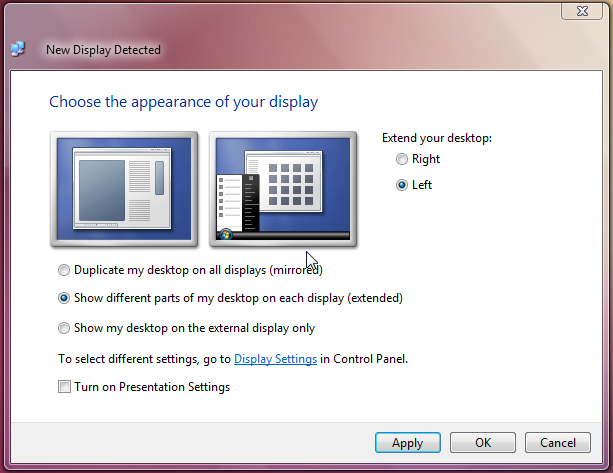Dismiss the dialog with Cancel
Screen dimensions: 613x473
[x=557, y=443]
